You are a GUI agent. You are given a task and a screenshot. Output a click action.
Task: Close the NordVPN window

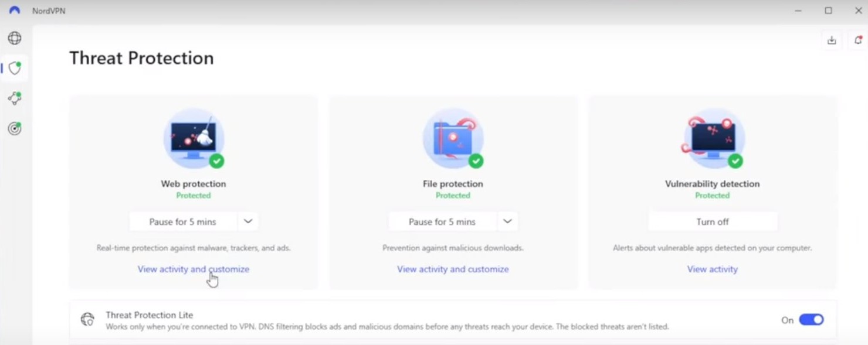858,11
